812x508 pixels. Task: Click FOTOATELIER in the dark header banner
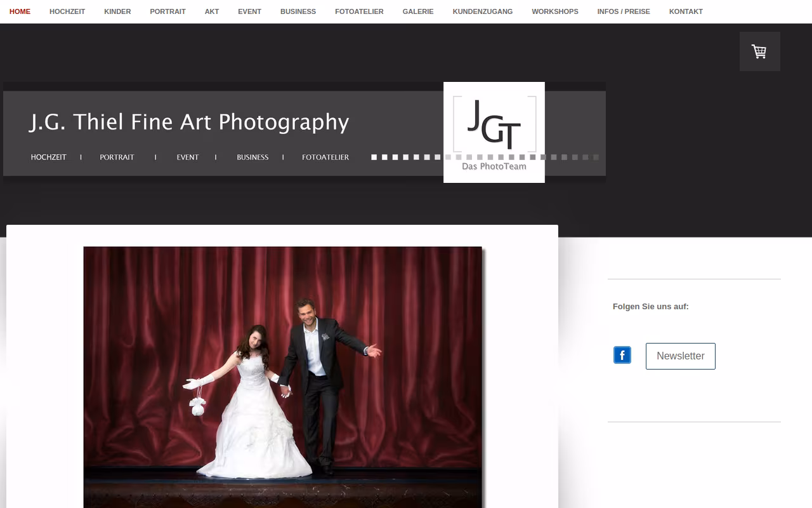coord(325,157)
